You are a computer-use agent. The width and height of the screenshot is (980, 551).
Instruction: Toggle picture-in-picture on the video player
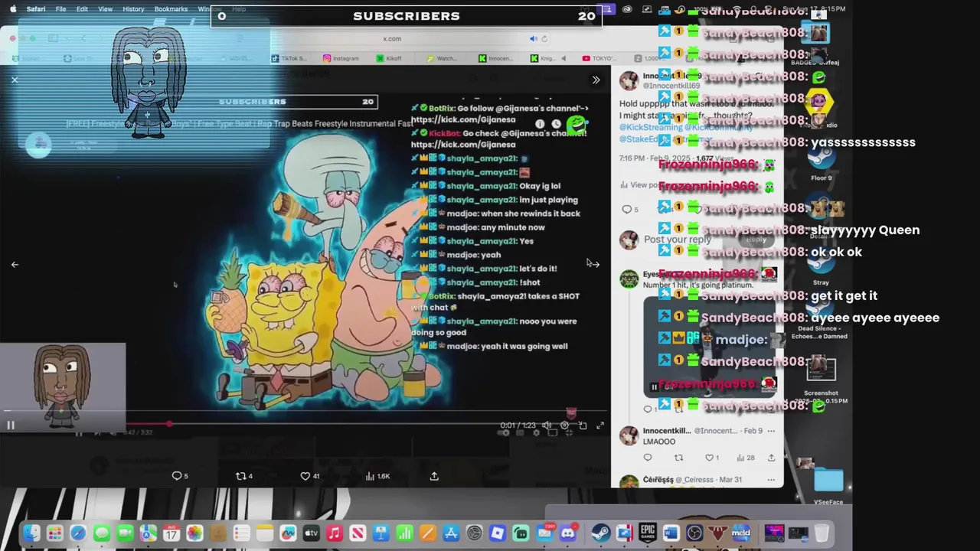(x=583, y=425)
